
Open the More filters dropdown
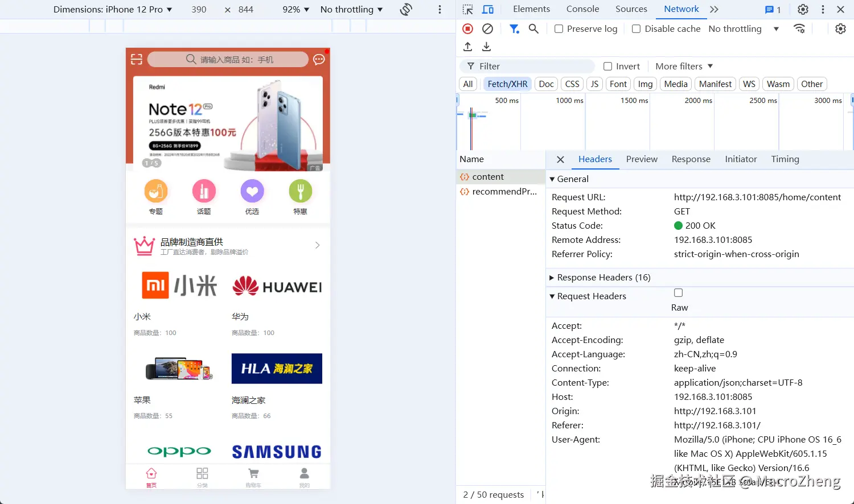point(684,67)
